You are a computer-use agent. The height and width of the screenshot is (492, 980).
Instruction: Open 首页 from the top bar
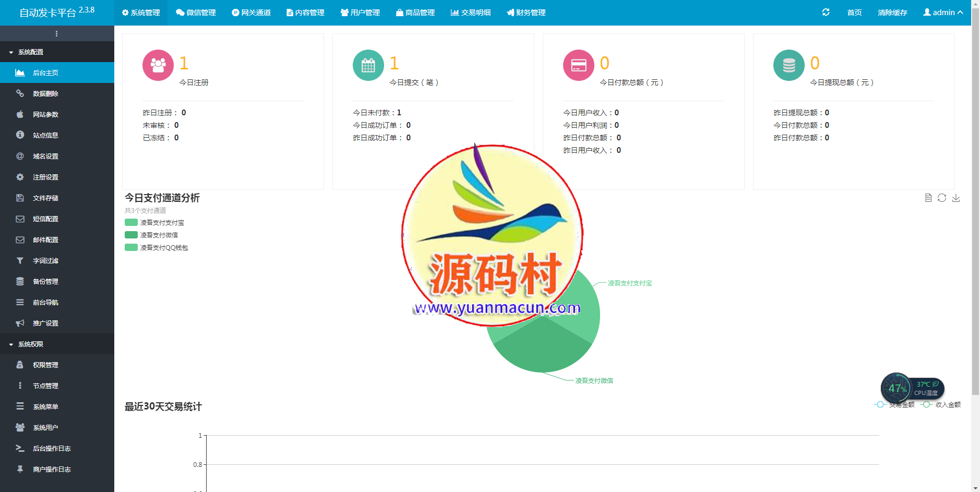pos(854,12)
